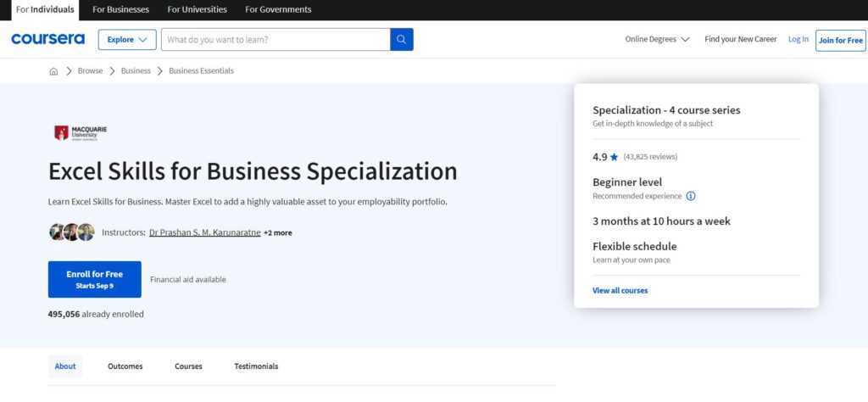Viewport: 868px width, 402px height.
Task: Click the Recommended experience info icon
Action: (x=691, y=196)
